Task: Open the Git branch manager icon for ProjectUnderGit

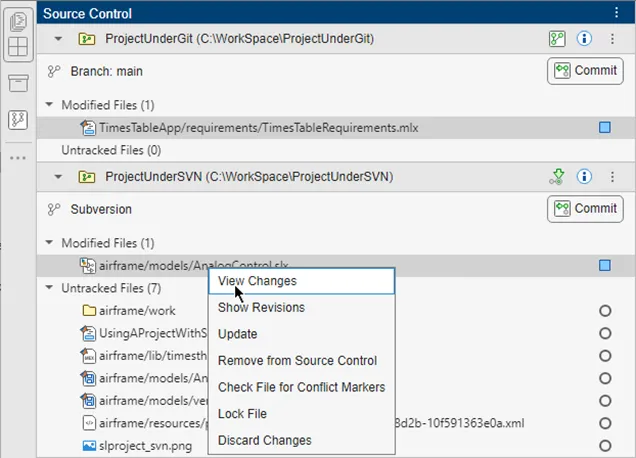Action: coord(557,39)
